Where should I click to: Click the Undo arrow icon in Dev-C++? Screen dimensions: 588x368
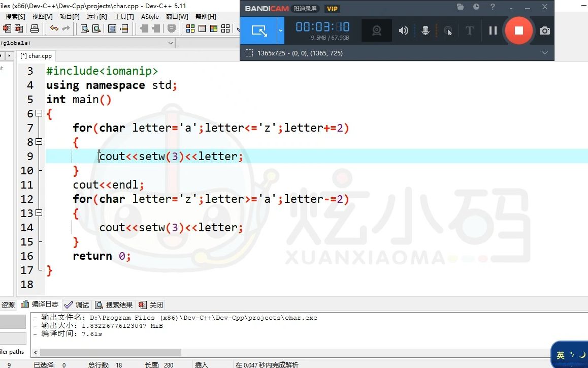[55, 29]
